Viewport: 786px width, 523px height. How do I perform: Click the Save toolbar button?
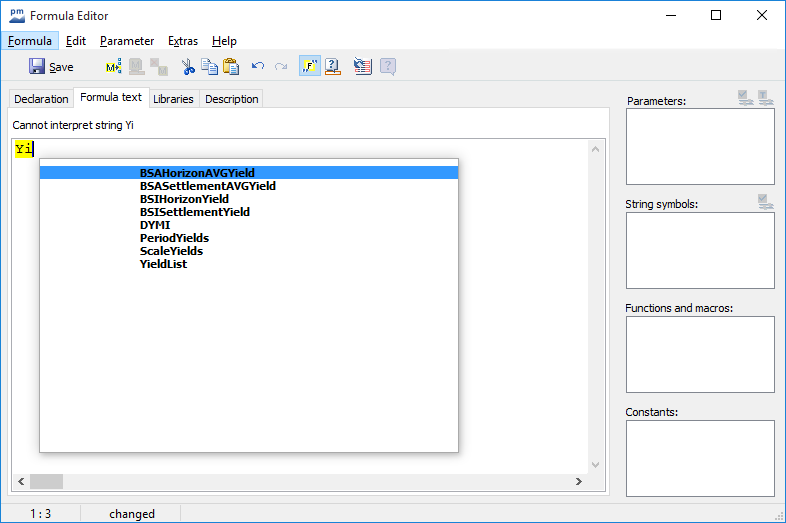51,67
